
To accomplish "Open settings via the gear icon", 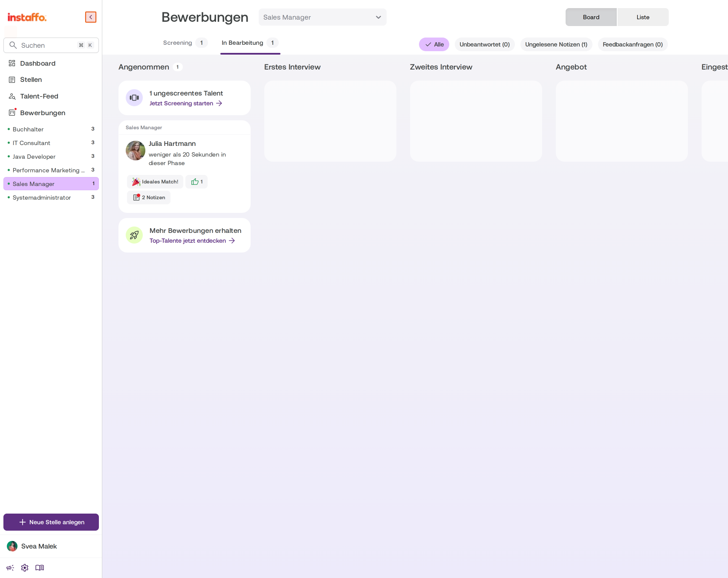I will pyautogui.click(x=25, y=568).
